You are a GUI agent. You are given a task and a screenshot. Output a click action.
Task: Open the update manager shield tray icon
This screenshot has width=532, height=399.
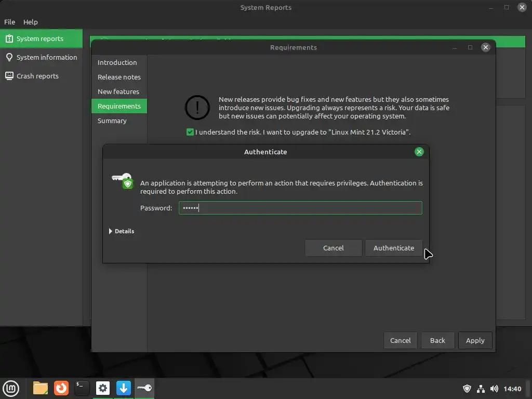(x=467, y=389)
